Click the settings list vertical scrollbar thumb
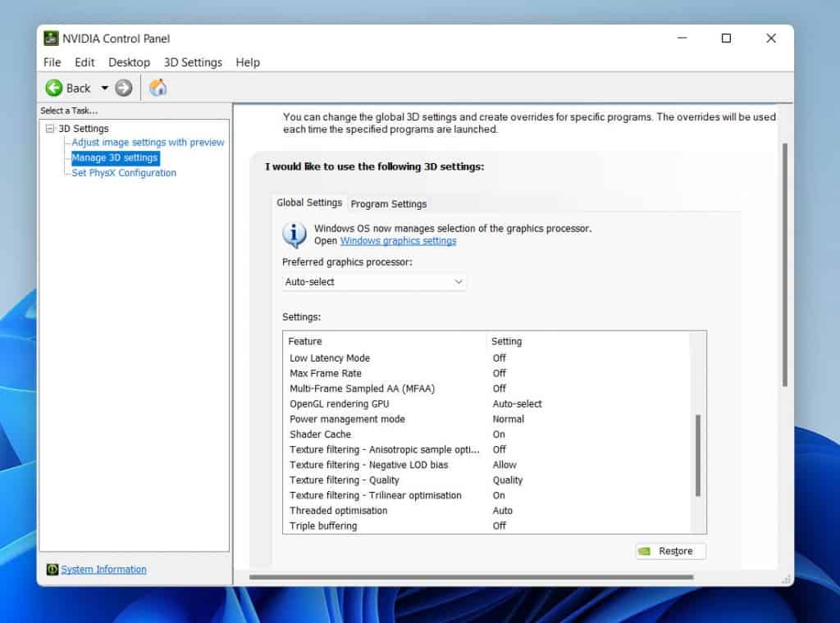 coord(697,455)
